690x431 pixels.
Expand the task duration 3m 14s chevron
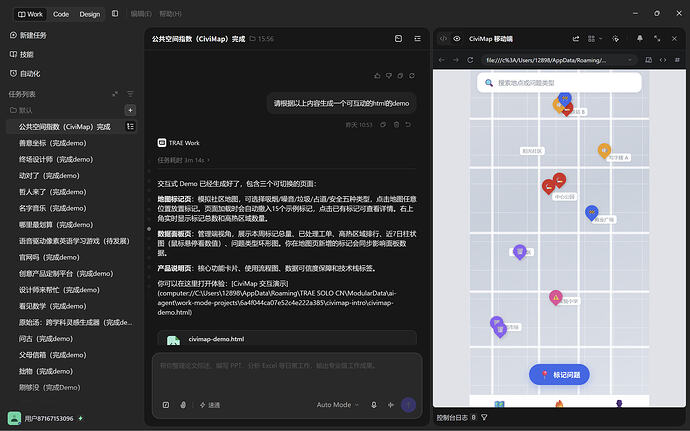209,160
